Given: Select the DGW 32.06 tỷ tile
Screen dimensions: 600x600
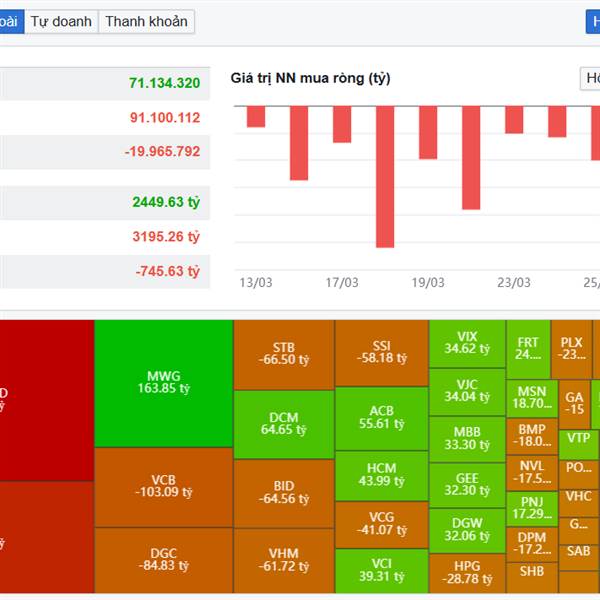Looking at the screenshot, I should (x=467, y=530).
